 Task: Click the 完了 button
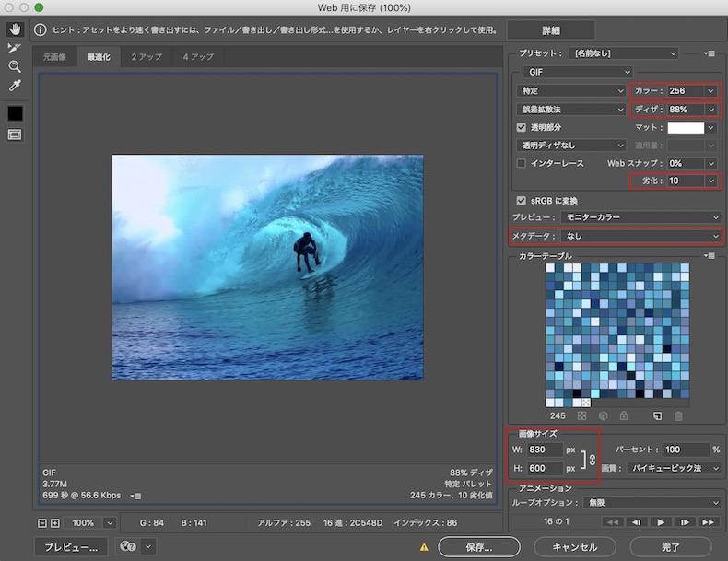[671, 547]
